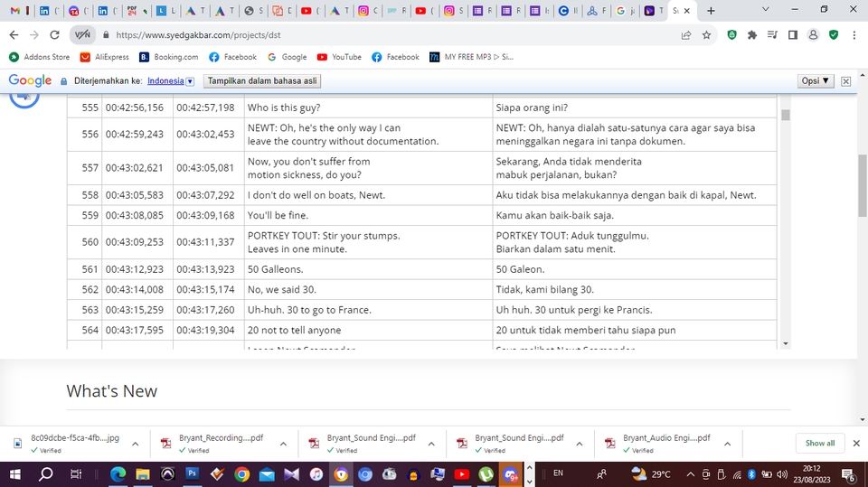The height and width of the screenshot is (487, 868).
Task: Click the VPN icon in address bar
Action: pyautogui.click(x=82, y=35)
